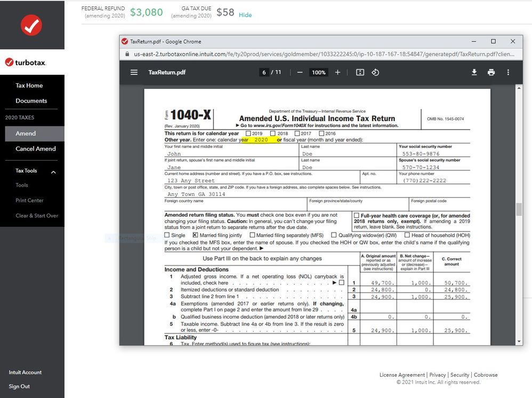Open the PDF sidebar menu icon
Image resolution: width=532 pixels, height=398 pixels.
pyautogui.click(x=134, y=73)
